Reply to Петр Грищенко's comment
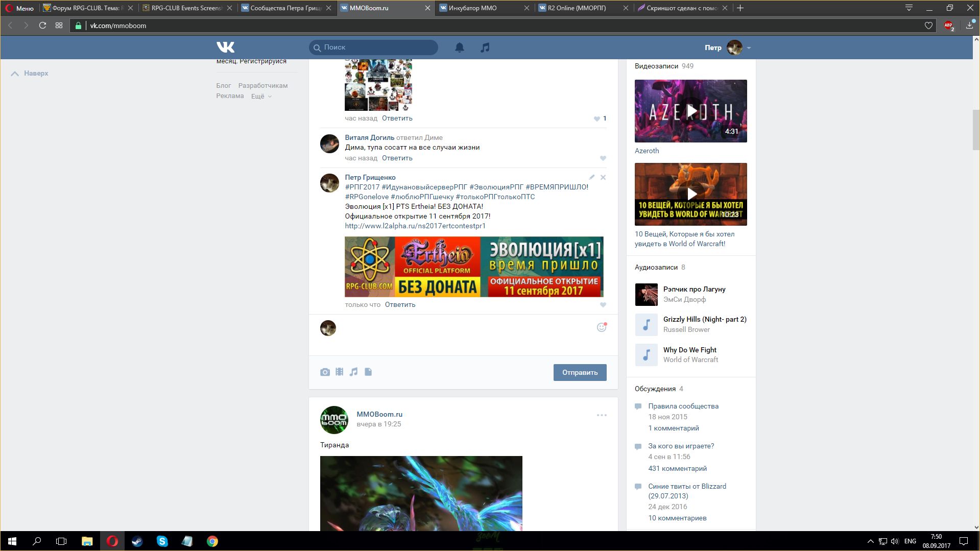 (x=400, y=305)
